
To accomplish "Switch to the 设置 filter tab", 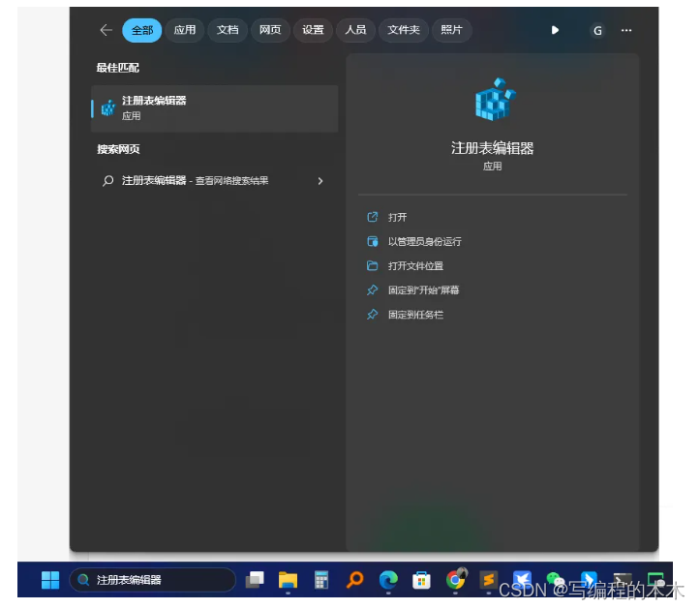I will click(313, 30).
